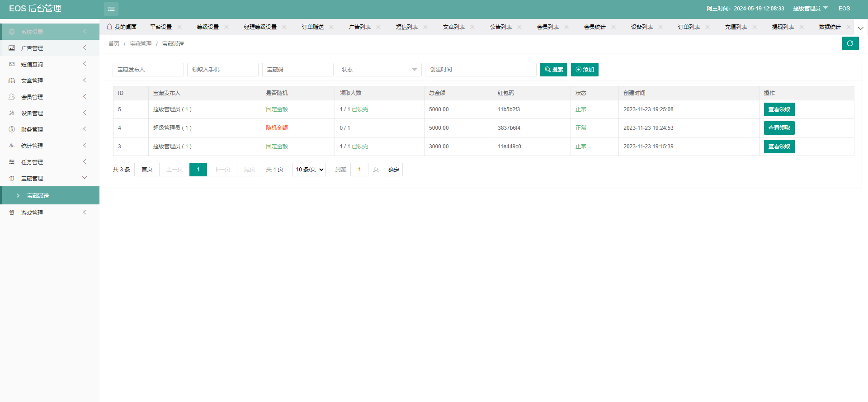Click the 会员管理 user icon
The height and width of the screenshot is (402, 868).
pyautogui.click(x=12, y=97)
